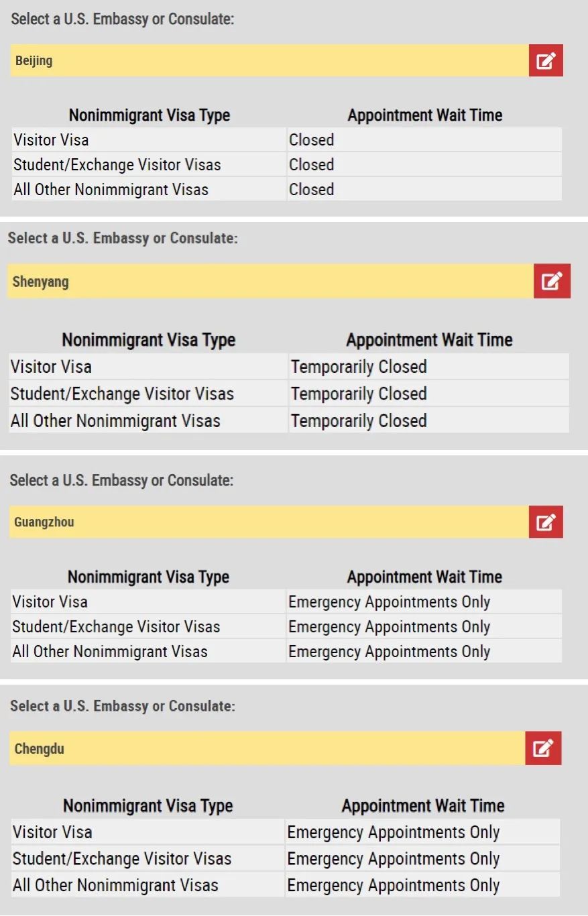Viewport: 588px width, 916px height.
Task: Click Guangzhou Visitor Visa Emergency Appointments Only cell
Action: pyautogui.click(x=424, y=602)
